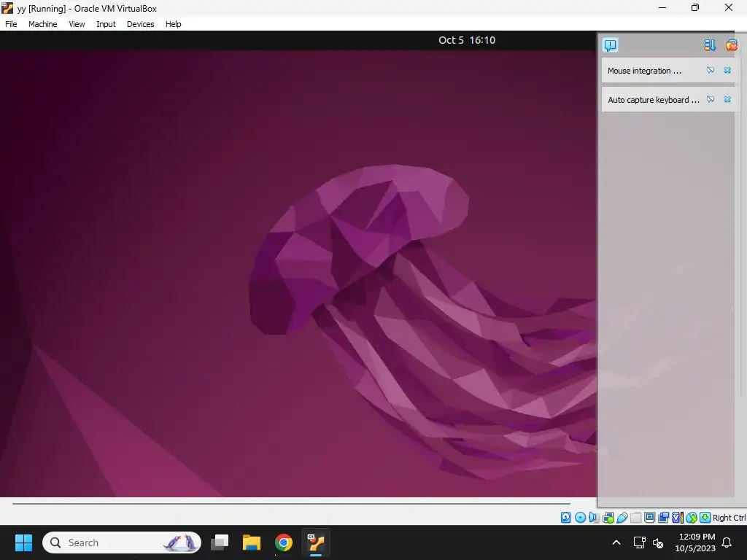The image size is (747, 560).
Task: Open the File menu
Action: point(11,24)
